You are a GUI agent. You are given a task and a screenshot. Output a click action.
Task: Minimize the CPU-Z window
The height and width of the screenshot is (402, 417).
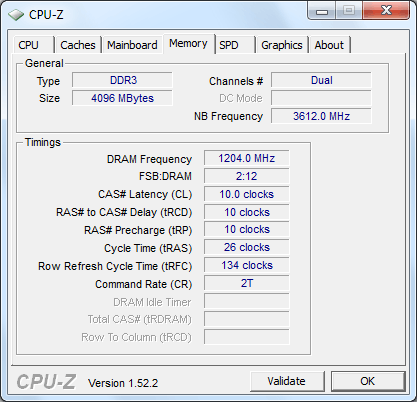pos(322,11)
